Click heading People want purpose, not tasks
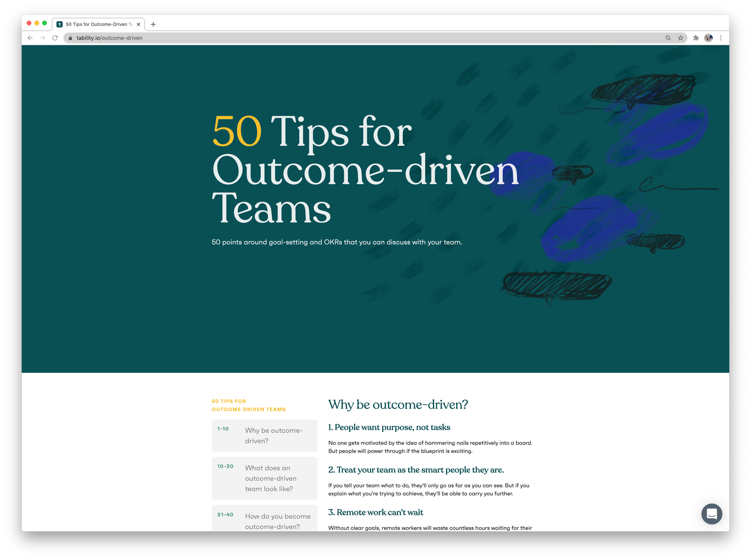 click(x=389, y=427)
